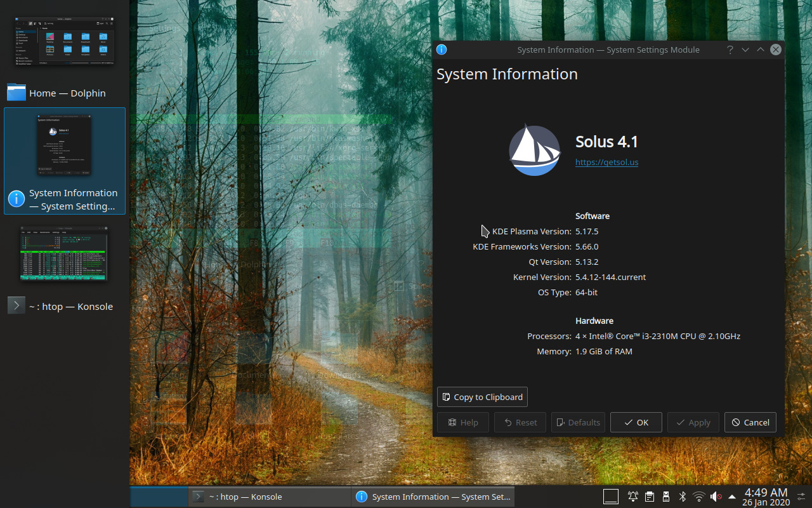Expand hidden system tray icons
Viewport: 812px width, 508px height.
pyautogui.click(x=731, y=497)
